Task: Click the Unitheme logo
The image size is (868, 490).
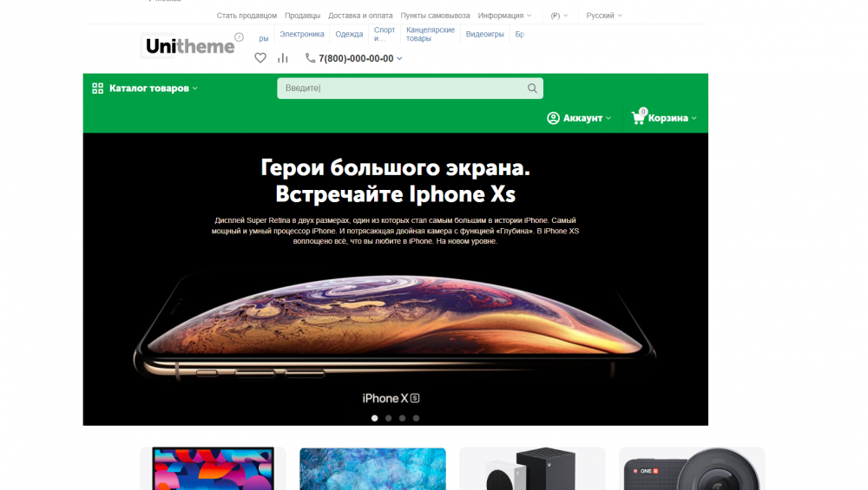Action: pos(190,45)
